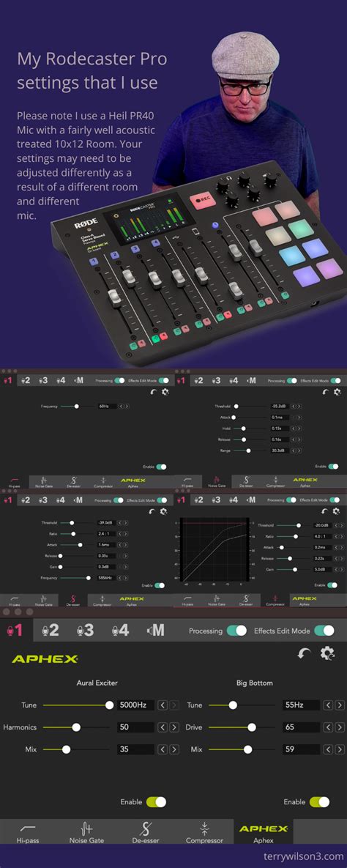Click the Big Bottom Drive value 65
Screen dimensions: 347x868
pyautogui.click(x=301, y=727)
